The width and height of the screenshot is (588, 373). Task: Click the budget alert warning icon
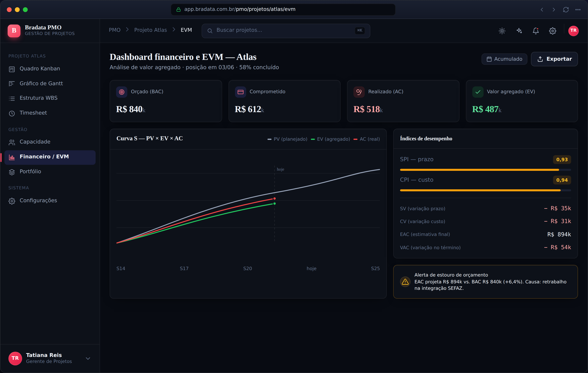coord(405,282)
